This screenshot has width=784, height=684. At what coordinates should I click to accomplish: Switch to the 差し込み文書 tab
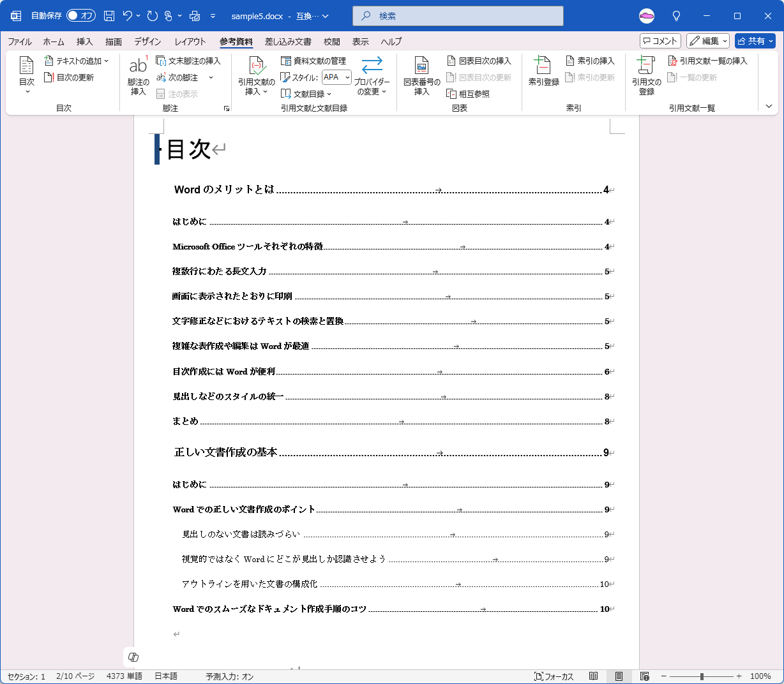pyautogui.click(x=288, y=41)
